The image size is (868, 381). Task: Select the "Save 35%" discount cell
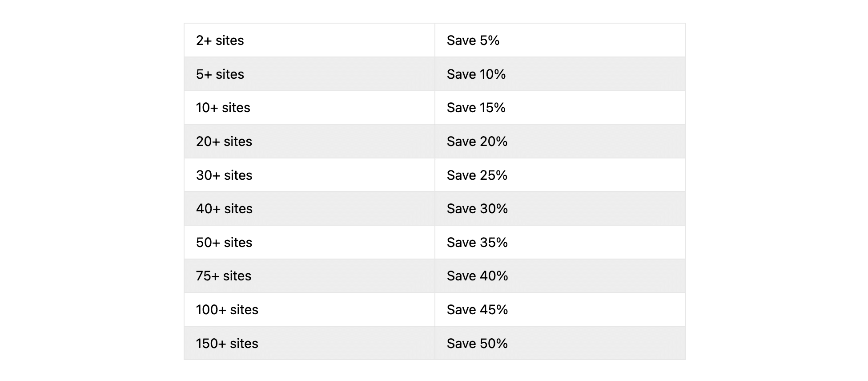(x=477, y=243)
